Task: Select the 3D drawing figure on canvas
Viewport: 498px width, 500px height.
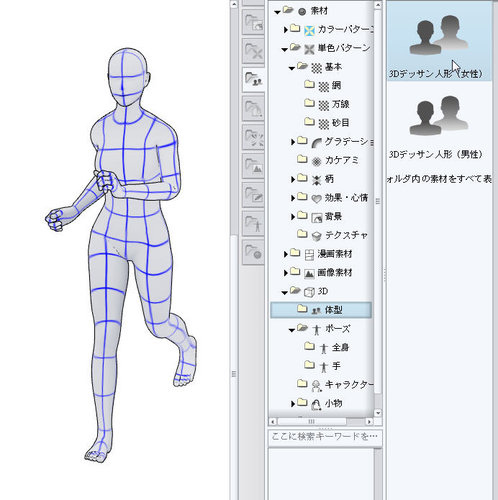Action: (122, 255)
